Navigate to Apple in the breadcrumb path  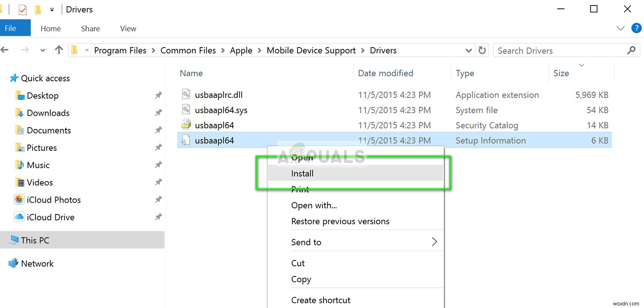(241, 50)
